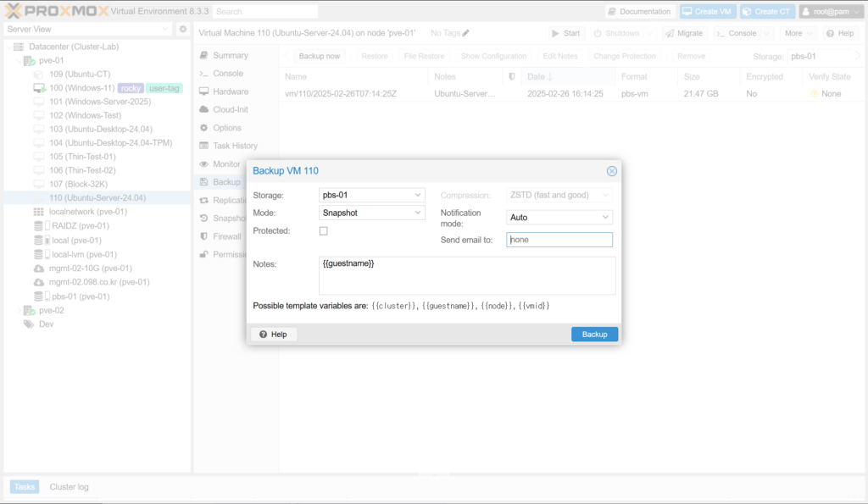Open Task History in the sidebar
The image size is (868, 504).
coord(235,146)
